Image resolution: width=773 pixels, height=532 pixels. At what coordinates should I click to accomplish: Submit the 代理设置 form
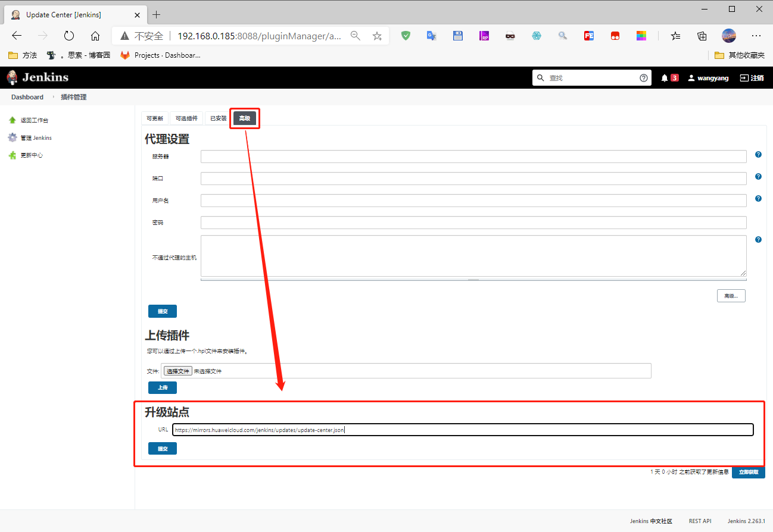tap(163, 311)
